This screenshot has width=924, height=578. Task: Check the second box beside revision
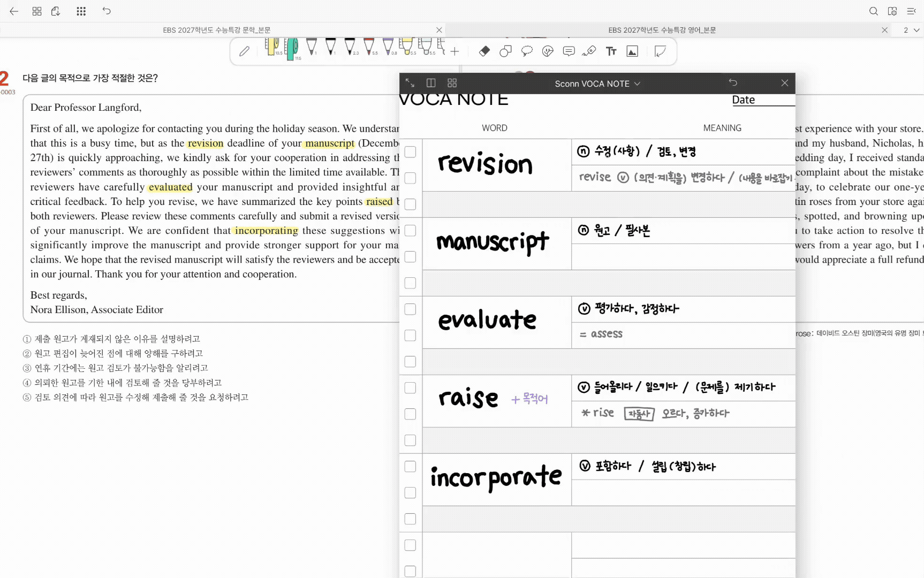[x=411, y=178]
